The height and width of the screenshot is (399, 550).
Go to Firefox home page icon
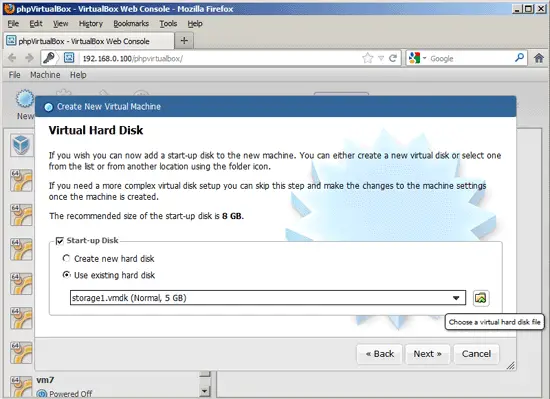tap(539, 58)
